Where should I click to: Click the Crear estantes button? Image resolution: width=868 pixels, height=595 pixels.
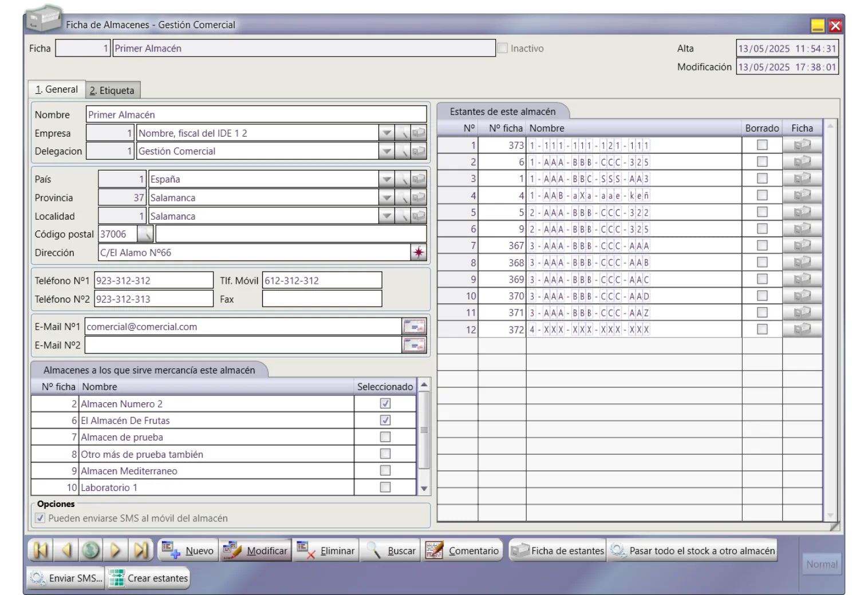click(x=148, y=578)
